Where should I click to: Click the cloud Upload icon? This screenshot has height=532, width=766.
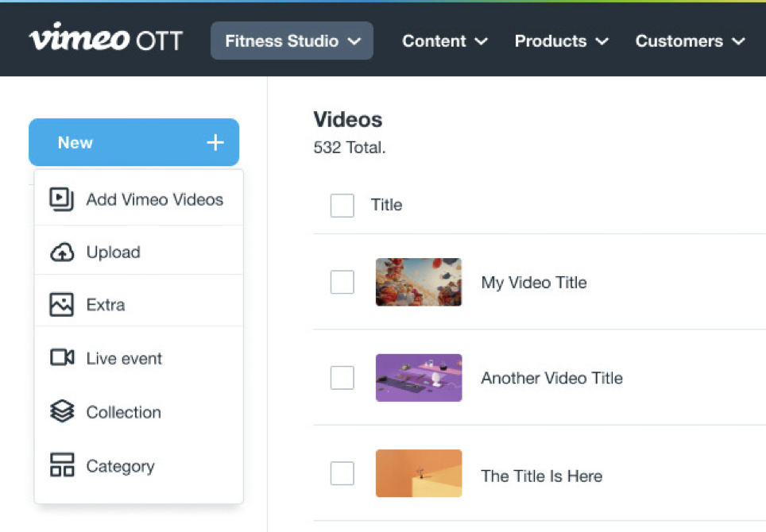coord(61,253)
